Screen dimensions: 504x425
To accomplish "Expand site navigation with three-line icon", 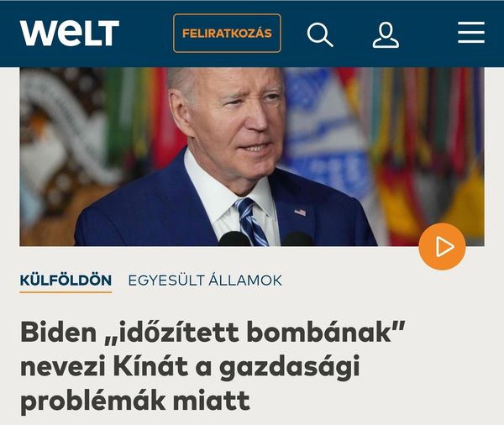I will (x=471, y=33).
